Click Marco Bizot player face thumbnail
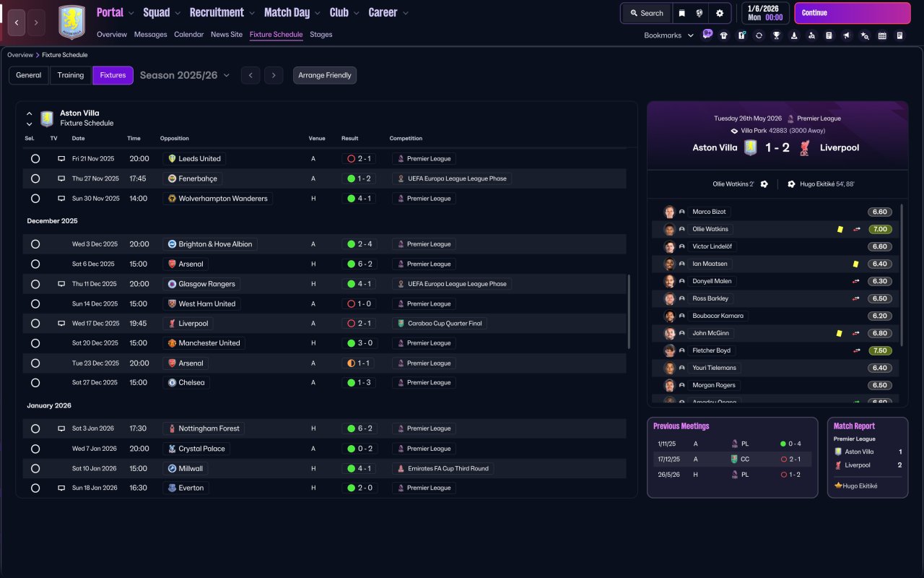Image resolution: width=924 pixels, height=578 pixels. (669, 212)
